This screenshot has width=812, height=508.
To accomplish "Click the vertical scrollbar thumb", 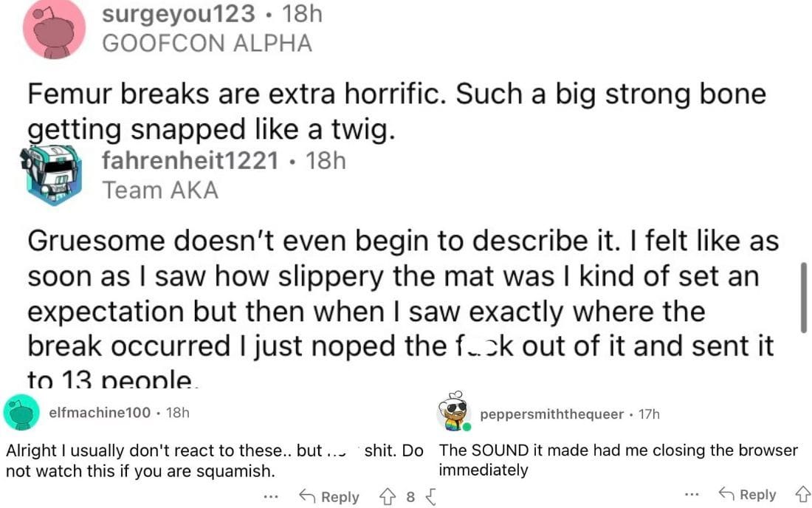I will coord(803,297).
